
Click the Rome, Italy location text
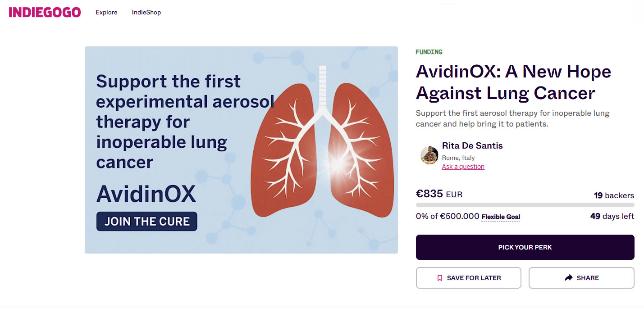click(458, 158)
